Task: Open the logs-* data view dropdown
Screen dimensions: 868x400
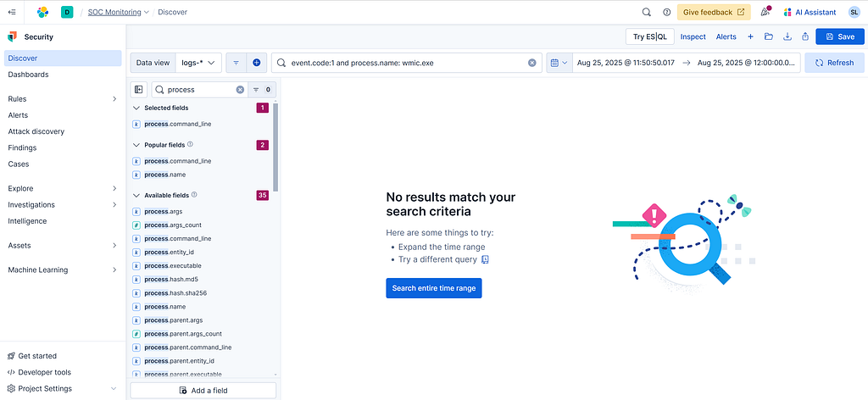Action: click(199, 63)
